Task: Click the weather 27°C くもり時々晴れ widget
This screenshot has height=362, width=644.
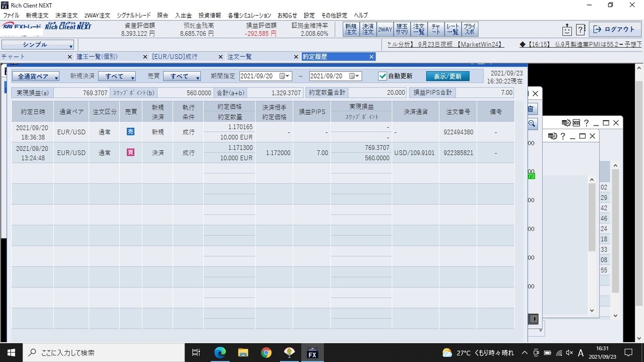Action: (x=479, y=353)
